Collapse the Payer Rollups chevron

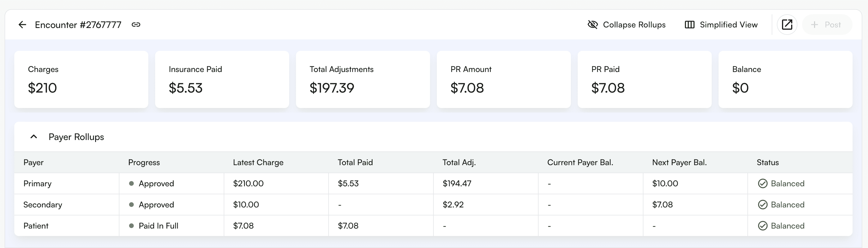(34, 137)
